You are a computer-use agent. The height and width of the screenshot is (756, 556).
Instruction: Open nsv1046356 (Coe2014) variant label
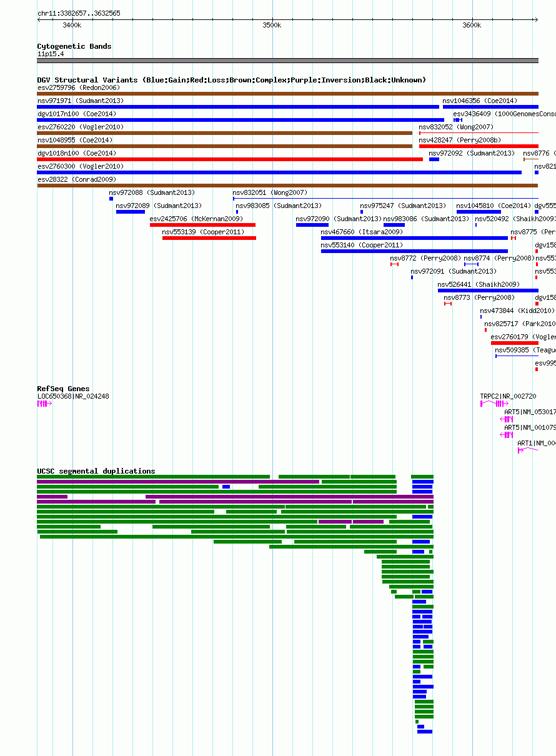pos(480,101)
